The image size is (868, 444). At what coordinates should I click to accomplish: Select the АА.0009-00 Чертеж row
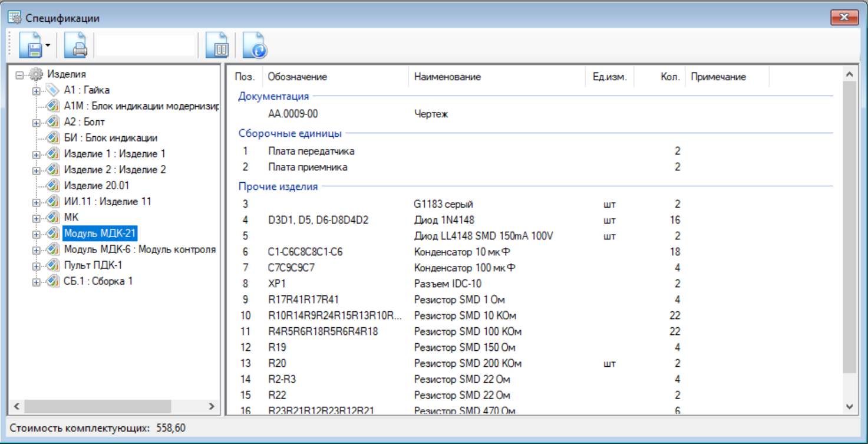[535, 114]
